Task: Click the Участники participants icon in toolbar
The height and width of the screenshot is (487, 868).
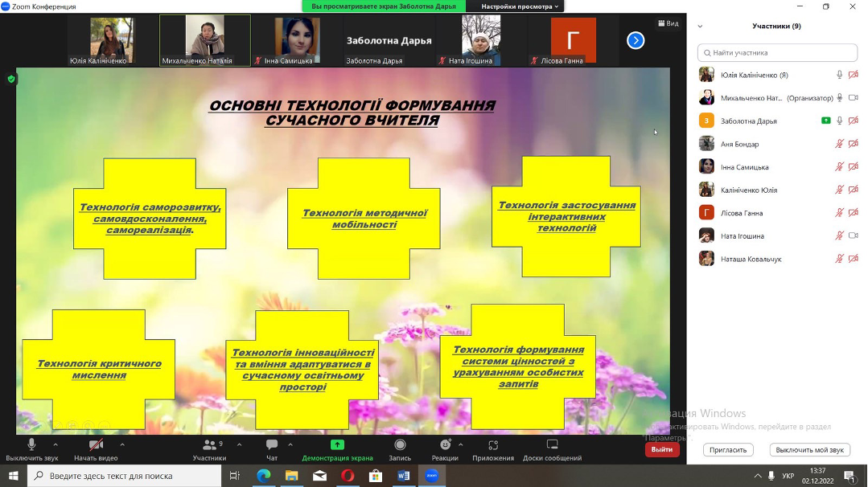Action: (x=209, y=445)
